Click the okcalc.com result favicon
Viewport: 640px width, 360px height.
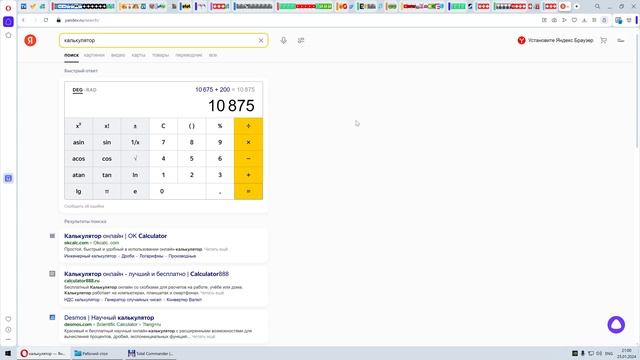[x=52, y=236]
